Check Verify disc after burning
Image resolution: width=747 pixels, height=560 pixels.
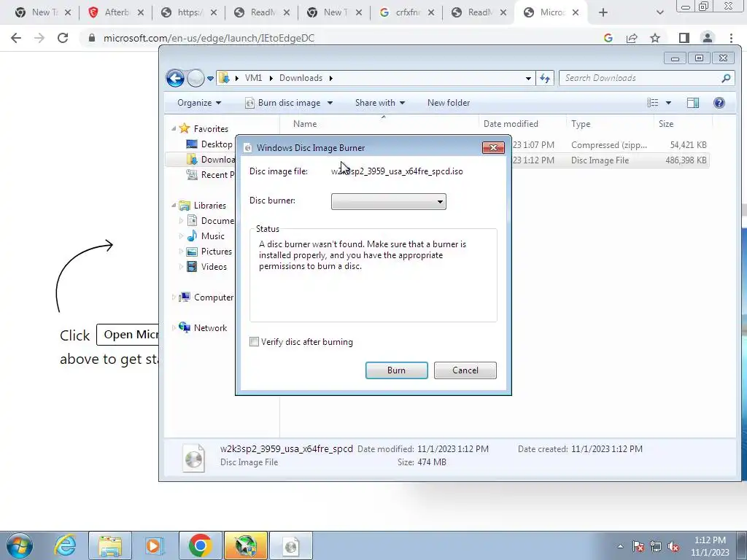[x=255, y=342]
